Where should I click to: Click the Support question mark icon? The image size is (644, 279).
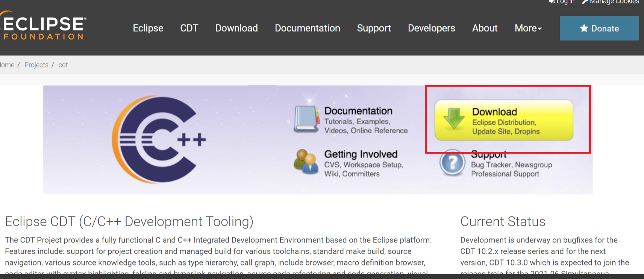(452, 163)
